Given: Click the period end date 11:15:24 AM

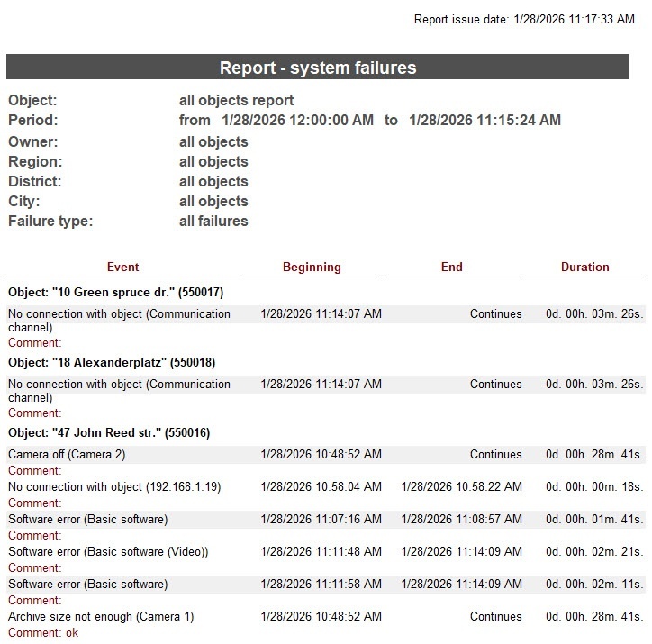Looking at the screenshot, I should [484, 121].
